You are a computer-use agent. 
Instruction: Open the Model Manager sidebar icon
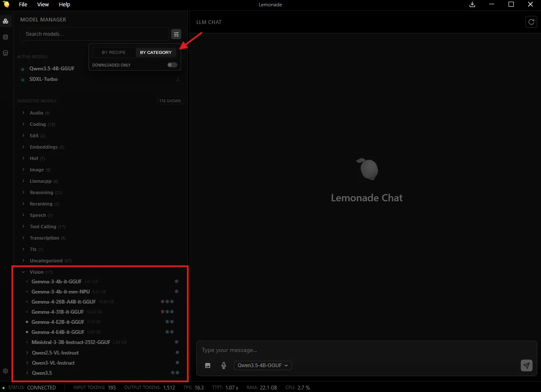[5, 21]
